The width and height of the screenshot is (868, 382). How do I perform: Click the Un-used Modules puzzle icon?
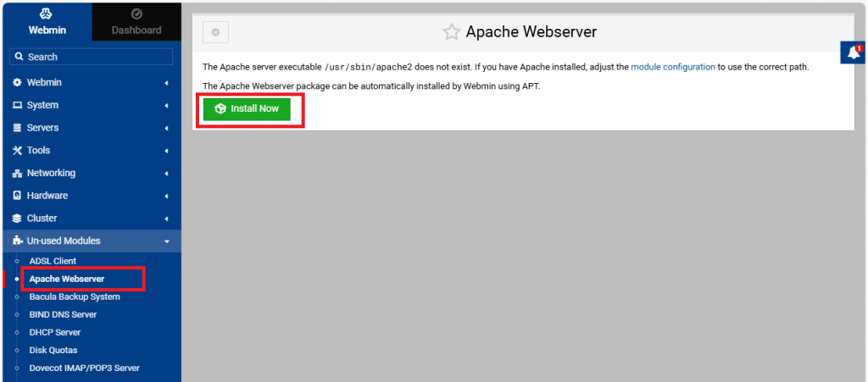pyautogui.click(x=17, y=241)
